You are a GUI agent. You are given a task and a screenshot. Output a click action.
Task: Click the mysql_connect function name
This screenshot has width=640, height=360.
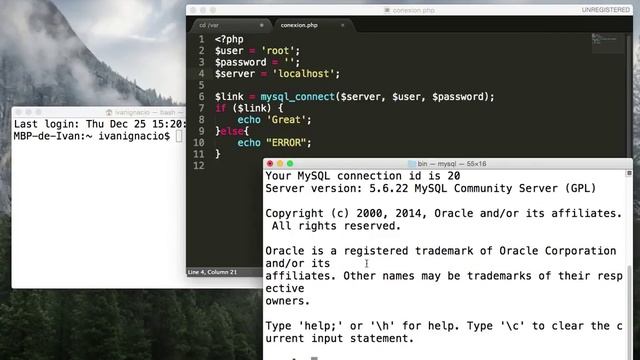click(298, 97)
